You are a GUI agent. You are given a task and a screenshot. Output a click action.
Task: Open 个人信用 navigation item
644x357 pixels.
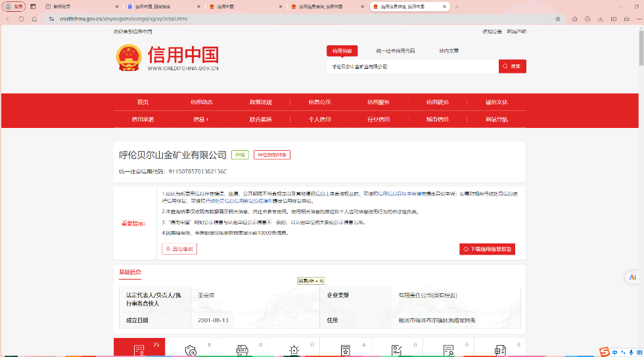(319, 119)
